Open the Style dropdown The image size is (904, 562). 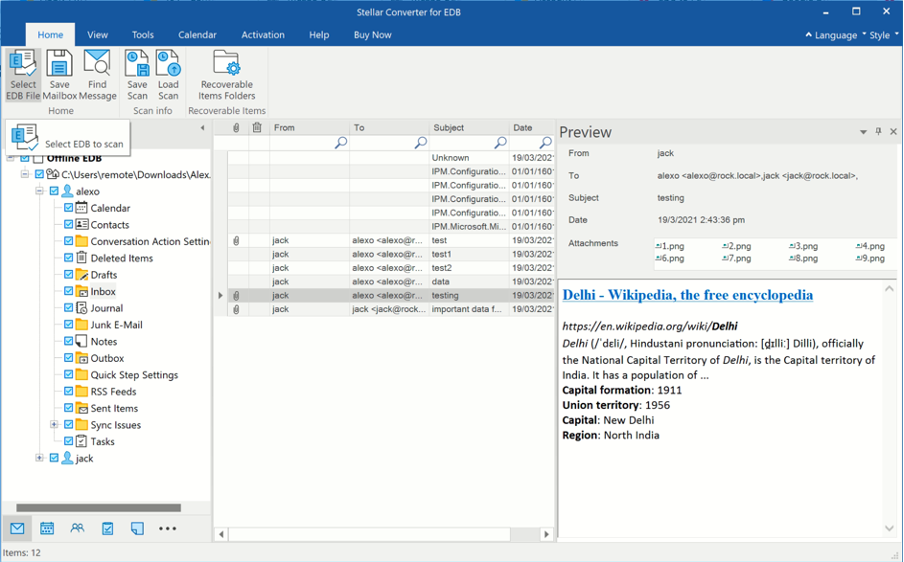883,35
